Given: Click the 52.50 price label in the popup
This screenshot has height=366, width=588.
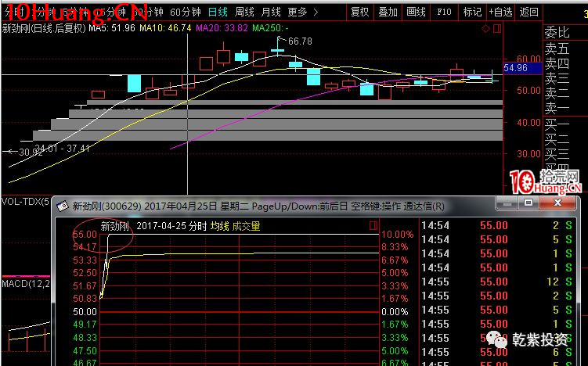Looking at the screenshot, I should [x=85, y=273].
